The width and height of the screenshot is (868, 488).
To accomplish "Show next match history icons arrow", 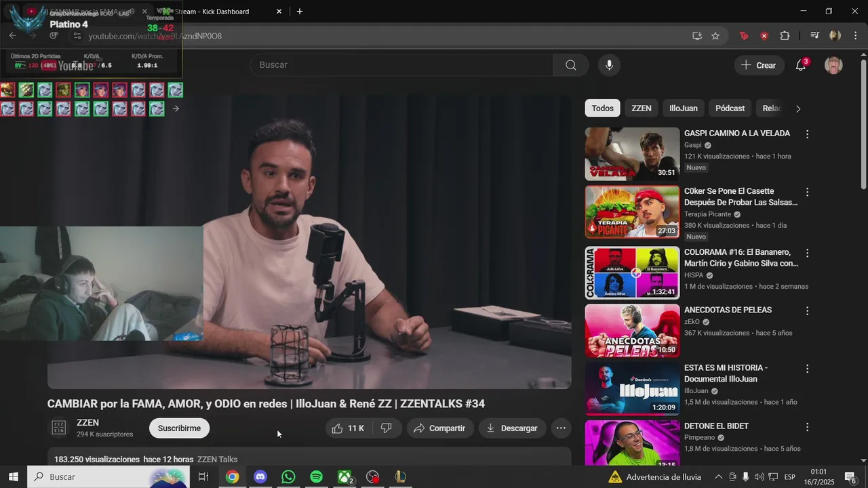I will pyautogui.click(x=176, y=108).
